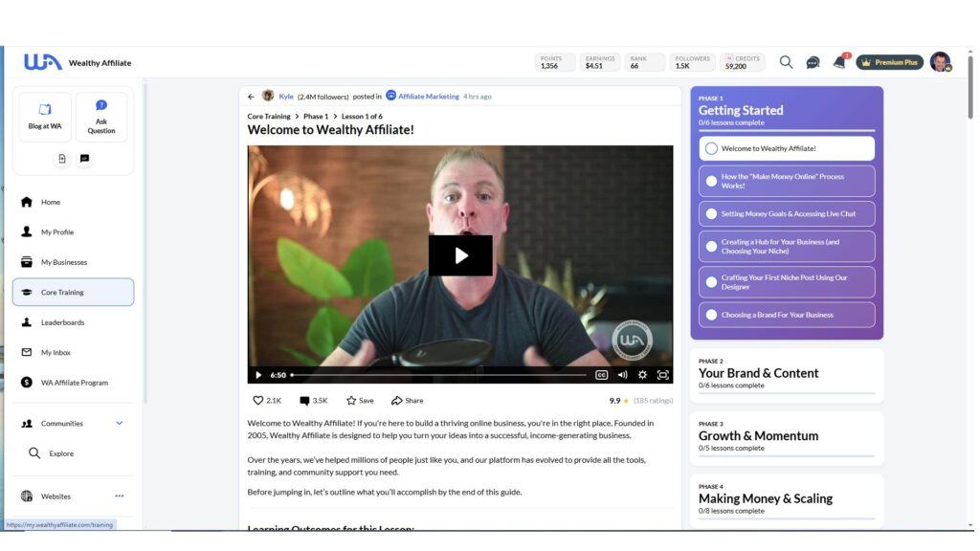Click the big play button on the video

pos(460,255)
